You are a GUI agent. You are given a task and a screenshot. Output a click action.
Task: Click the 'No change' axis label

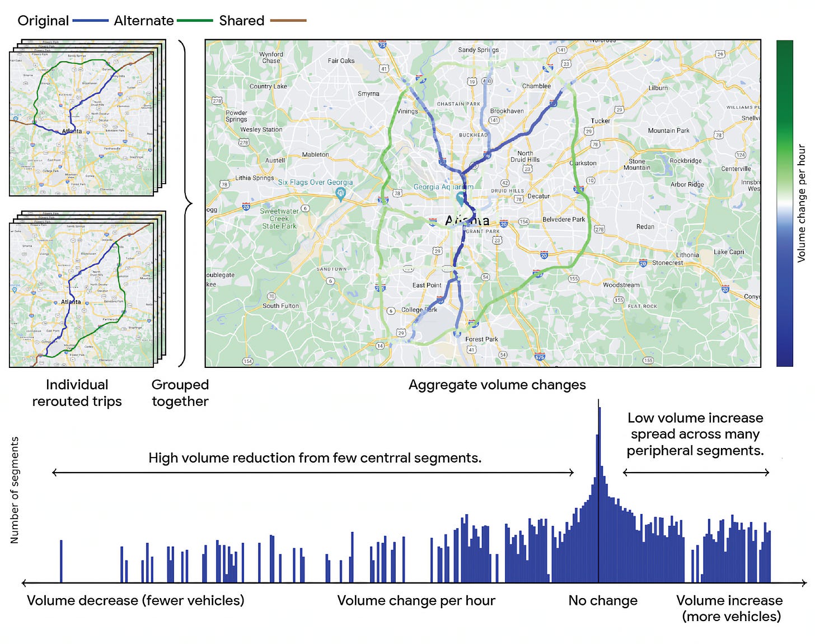[x=603, y=600]
